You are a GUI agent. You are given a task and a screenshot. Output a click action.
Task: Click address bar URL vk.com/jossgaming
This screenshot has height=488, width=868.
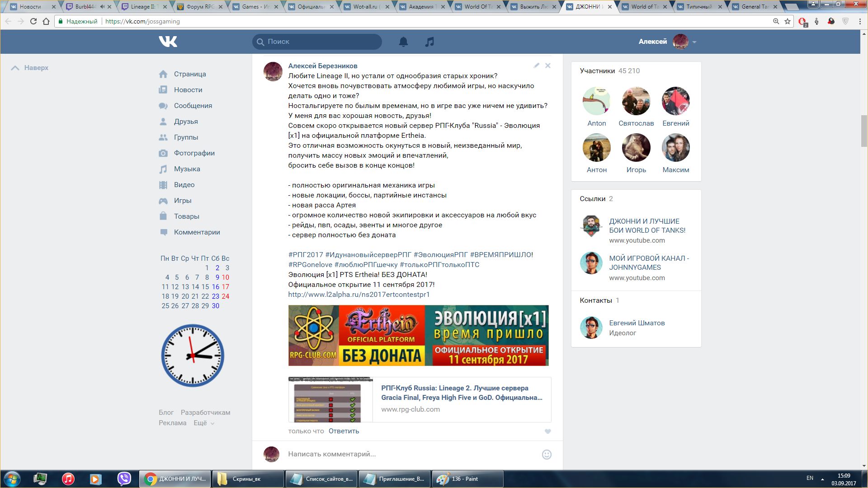[142, 21]
